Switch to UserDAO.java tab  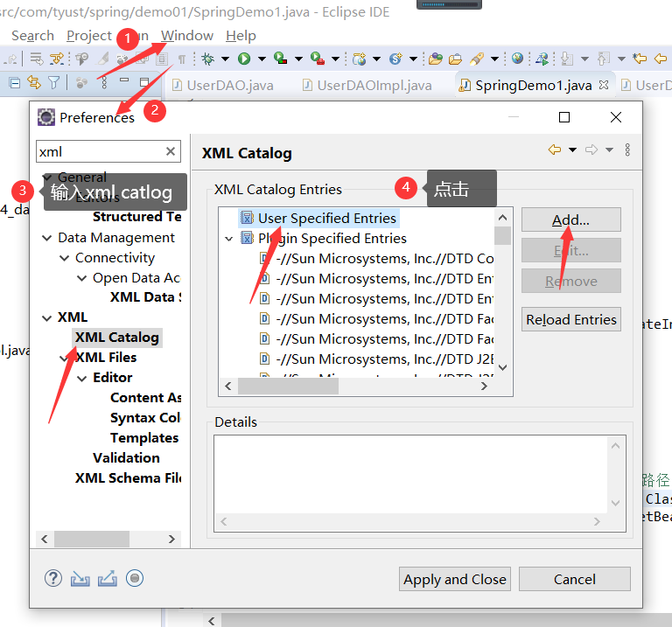point(223,85)
